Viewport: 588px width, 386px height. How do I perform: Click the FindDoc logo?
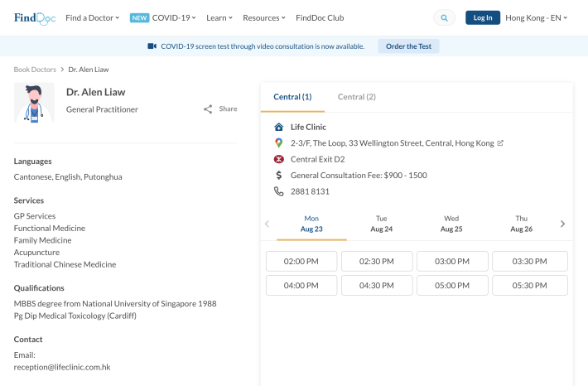tap(34, 17)
